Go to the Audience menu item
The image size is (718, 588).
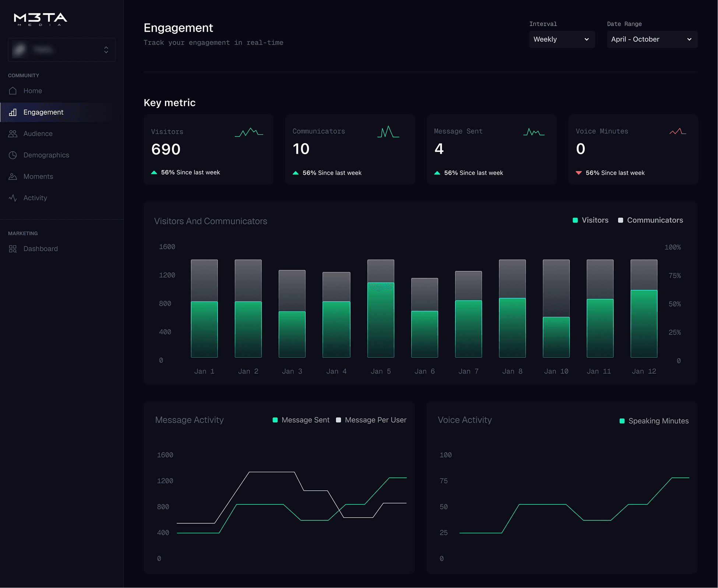click(38, 134)
